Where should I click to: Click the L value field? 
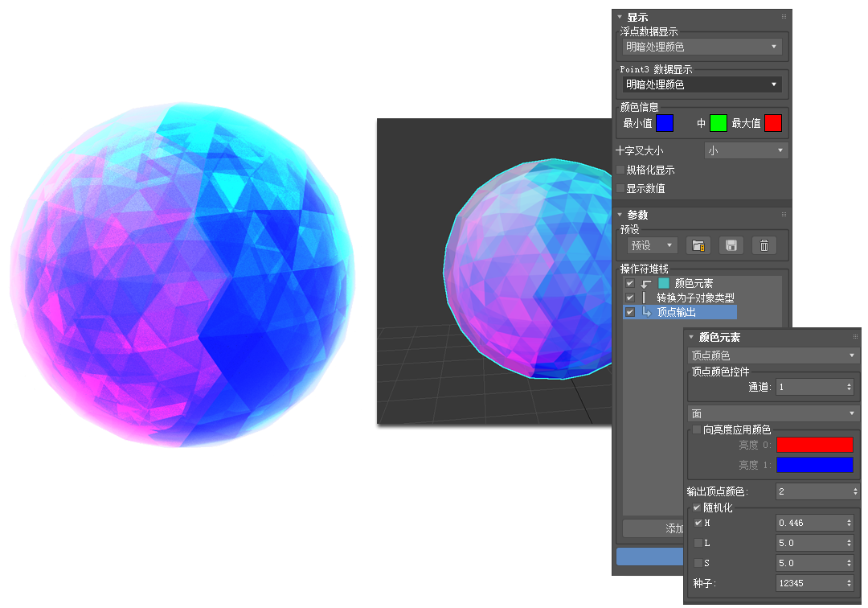810,543
